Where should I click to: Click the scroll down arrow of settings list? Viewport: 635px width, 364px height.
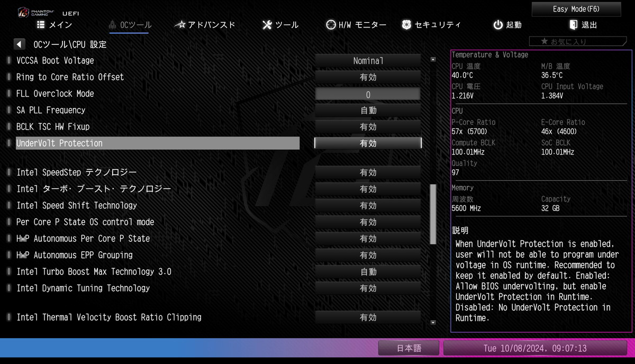(x=433, y=322)
